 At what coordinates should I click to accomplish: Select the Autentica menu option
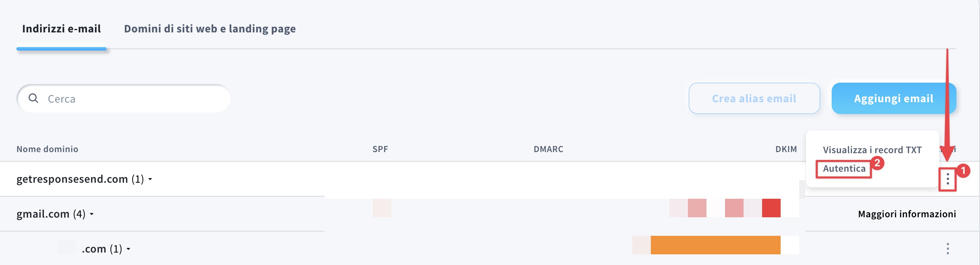(844, 168)
